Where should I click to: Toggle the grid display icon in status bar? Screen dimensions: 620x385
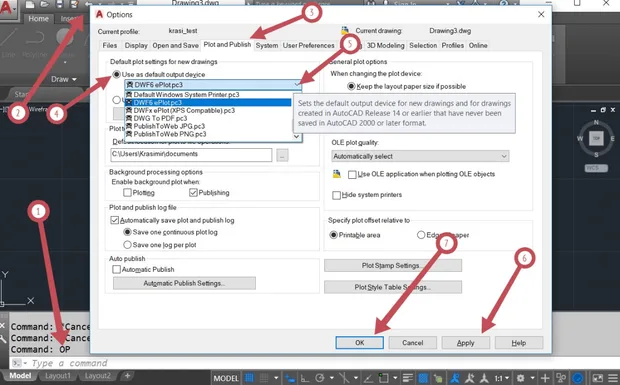click(x=250, y=378)
